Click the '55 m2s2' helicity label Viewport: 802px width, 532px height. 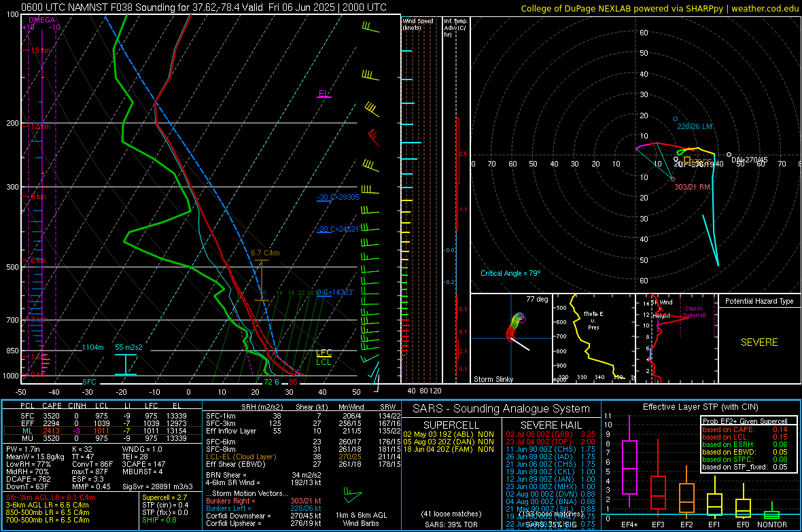pyautogui.click(x=128, y=347)
